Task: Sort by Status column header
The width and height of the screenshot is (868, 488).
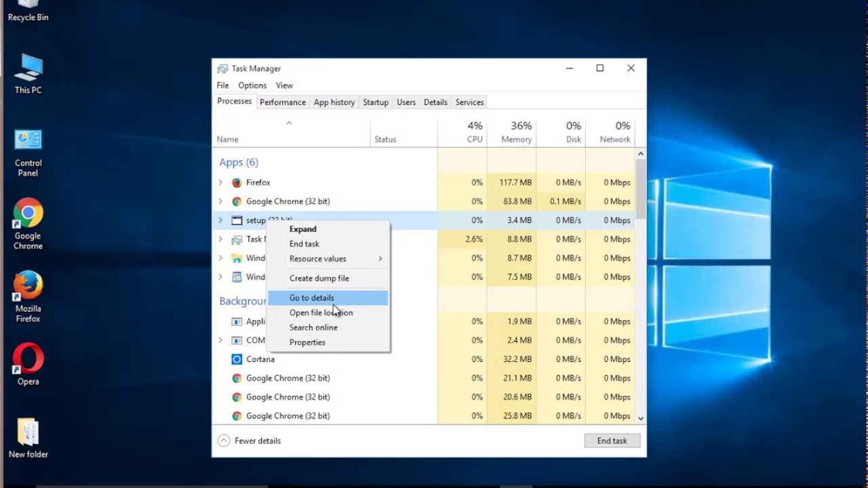Action: [x=404, y=132]
